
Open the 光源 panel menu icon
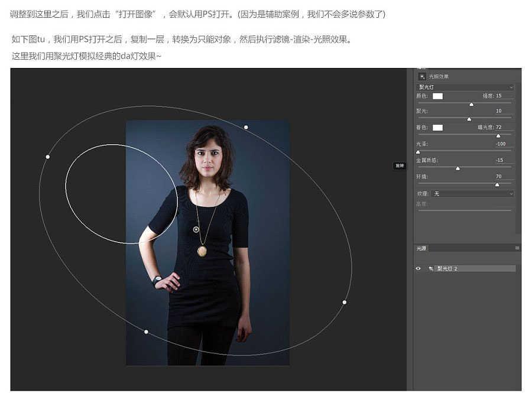517,248
